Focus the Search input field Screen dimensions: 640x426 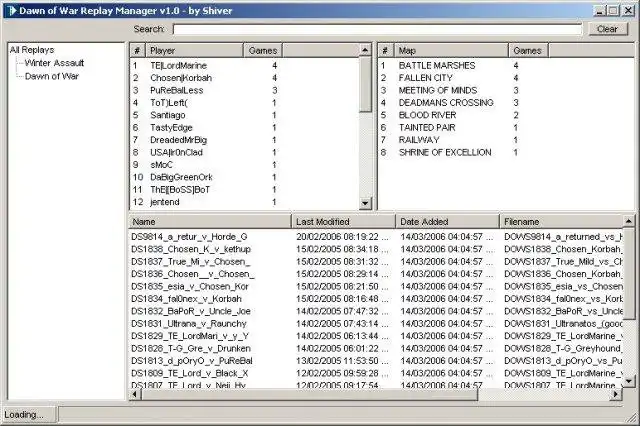coord(378,29)
